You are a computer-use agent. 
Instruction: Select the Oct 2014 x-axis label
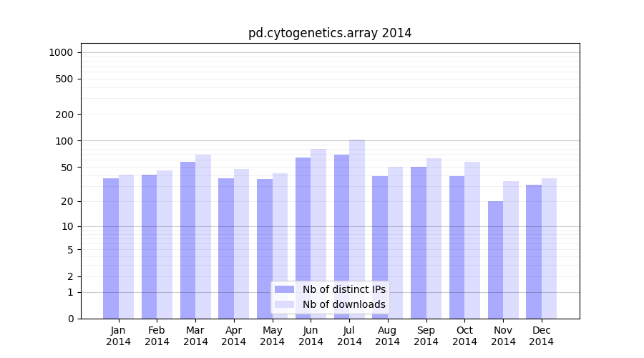point(464,336)
